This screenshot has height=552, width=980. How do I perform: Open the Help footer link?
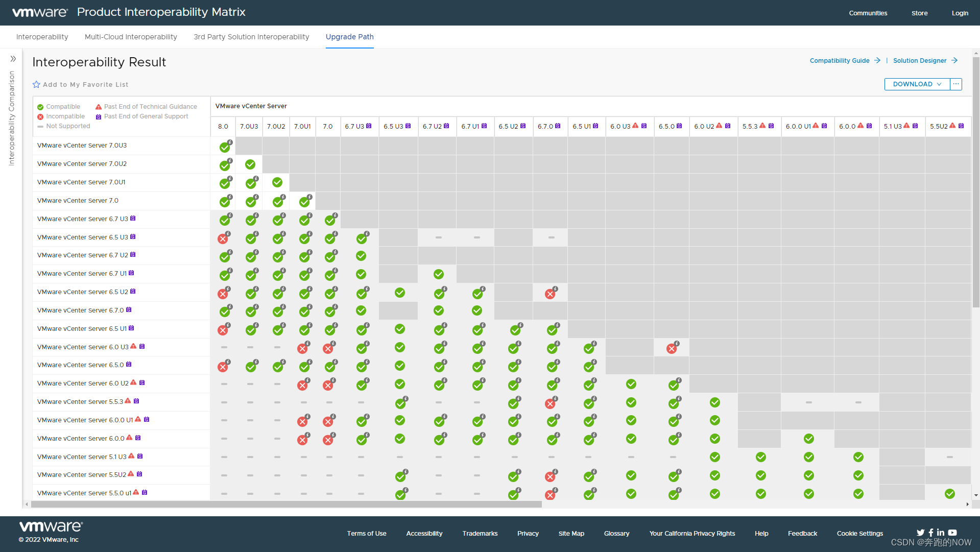(761, 533)
